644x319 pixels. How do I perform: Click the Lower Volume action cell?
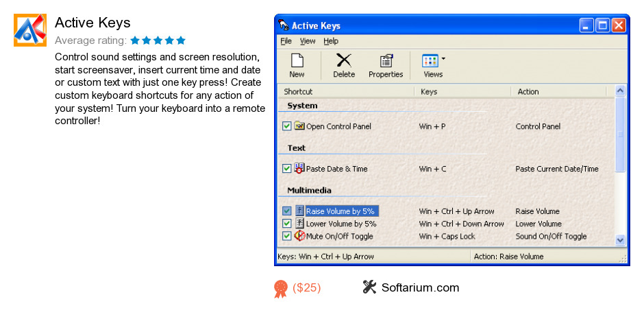pos(538,224)
